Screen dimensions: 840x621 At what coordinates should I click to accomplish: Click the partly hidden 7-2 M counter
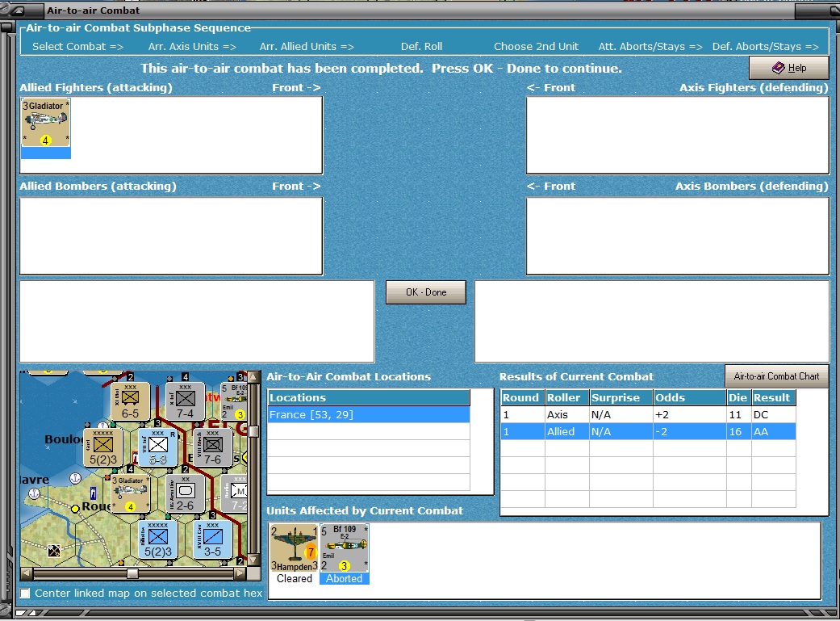tap(235, 493)
